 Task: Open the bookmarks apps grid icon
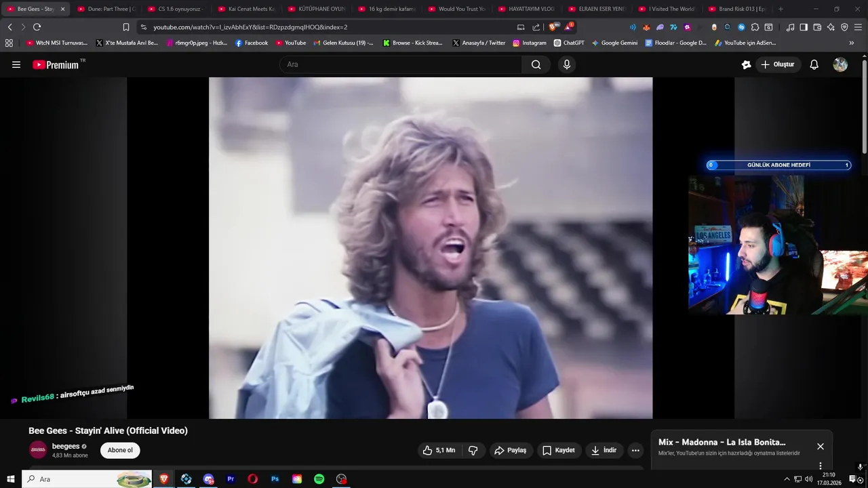pyautogui.click(x=9, y=43)
